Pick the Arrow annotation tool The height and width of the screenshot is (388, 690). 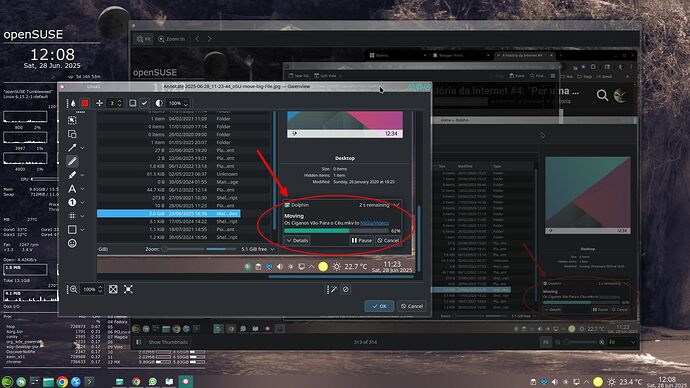(x=72, y=147)
